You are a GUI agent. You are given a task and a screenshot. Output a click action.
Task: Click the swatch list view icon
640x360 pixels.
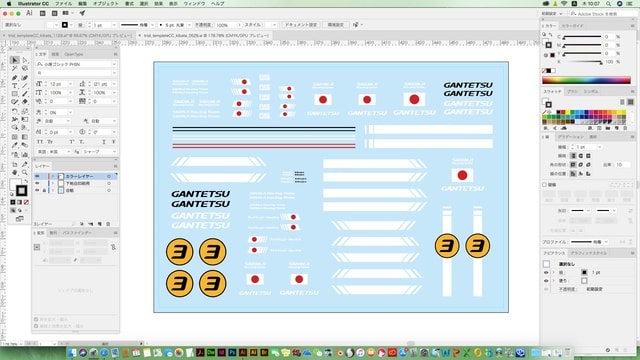point(622,102)
